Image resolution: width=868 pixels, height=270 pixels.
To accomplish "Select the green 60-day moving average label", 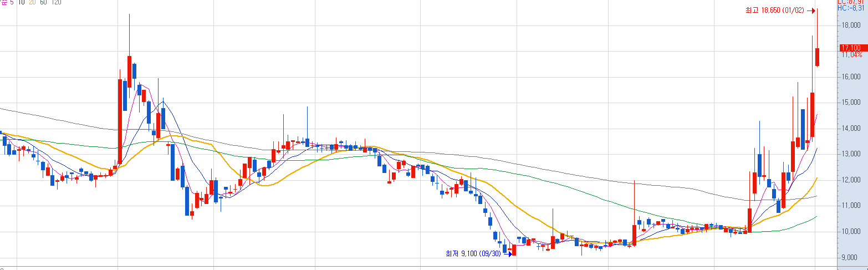I will tap(43, 2).
